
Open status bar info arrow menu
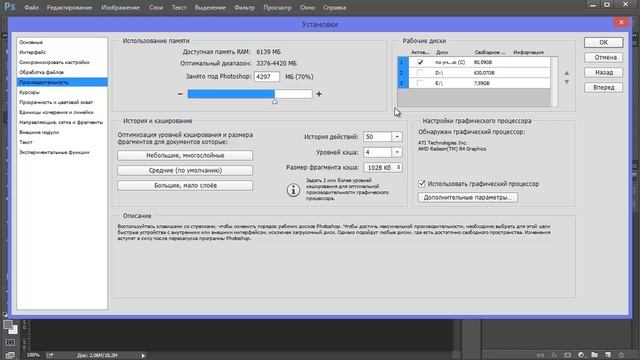point(143,356)
